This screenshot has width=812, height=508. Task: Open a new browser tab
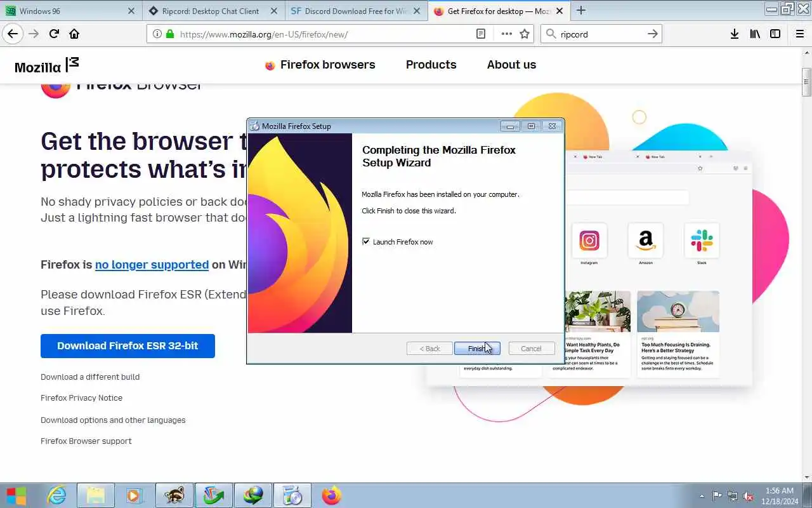(x=581, y=11)
